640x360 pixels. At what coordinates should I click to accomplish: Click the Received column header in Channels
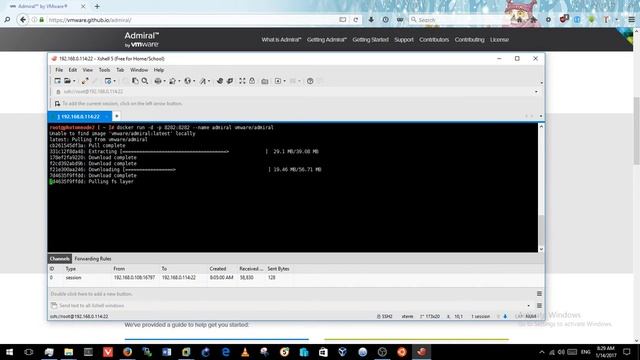251,269
